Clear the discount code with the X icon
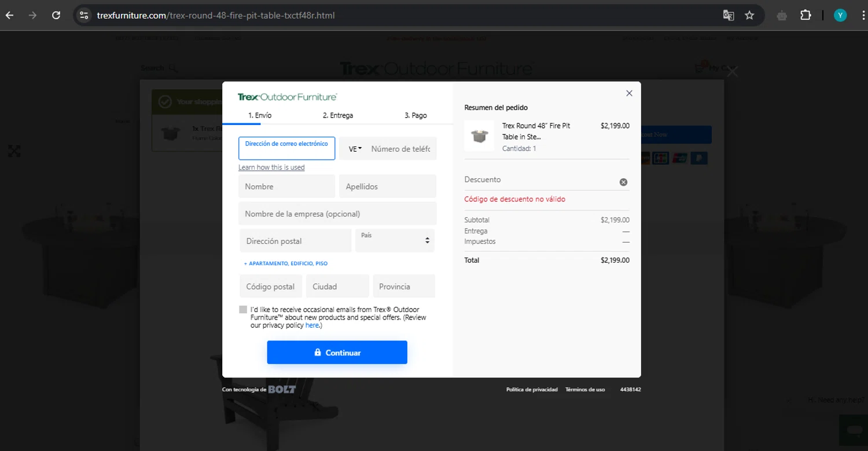868x451 pixels. click(x=623, y=182)
